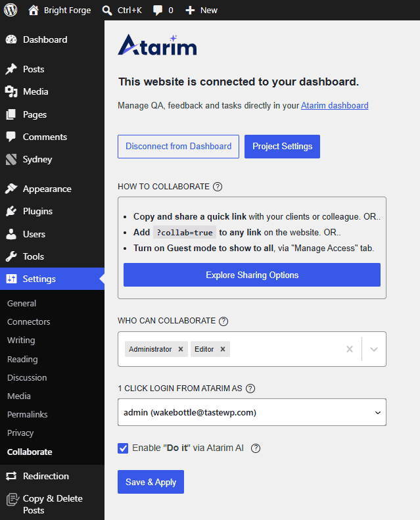Click the New label in admin bar

209,11
